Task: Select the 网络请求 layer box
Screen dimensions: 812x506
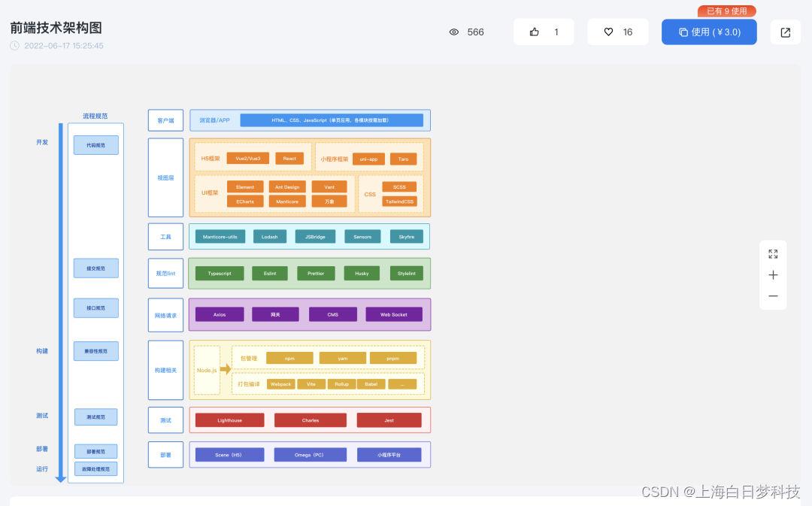Action: pos(165,315)
